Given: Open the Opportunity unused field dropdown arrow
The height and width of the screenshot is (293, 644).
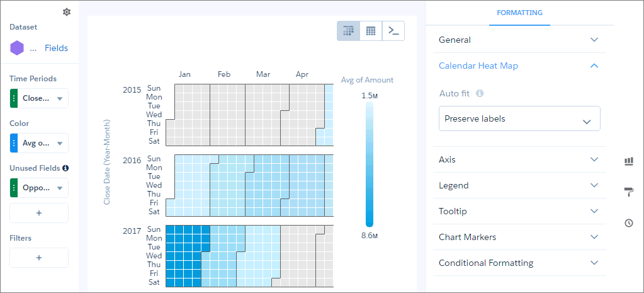Looking at the screenshot, I should [60, 188].
